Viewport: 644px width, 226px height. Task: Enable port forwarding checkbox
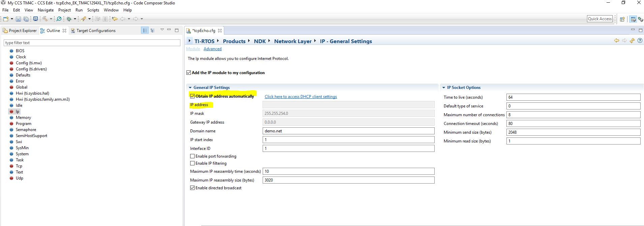(x=193, y=156)
